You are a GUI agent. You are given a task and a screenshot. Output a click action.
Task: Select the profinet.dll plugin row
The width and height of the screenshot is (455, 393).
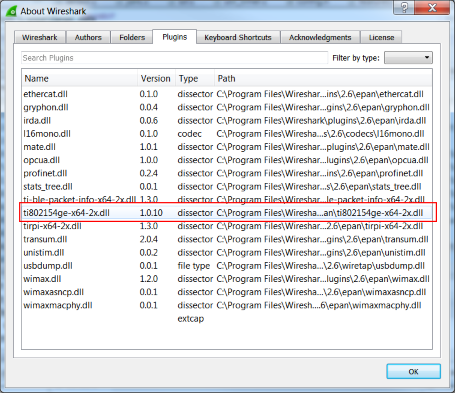tap(227, 173)
